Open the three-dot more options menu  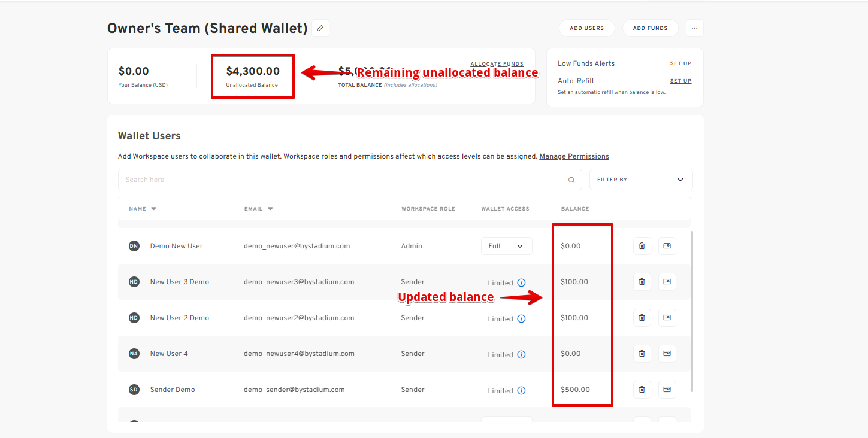click(694, 28)
